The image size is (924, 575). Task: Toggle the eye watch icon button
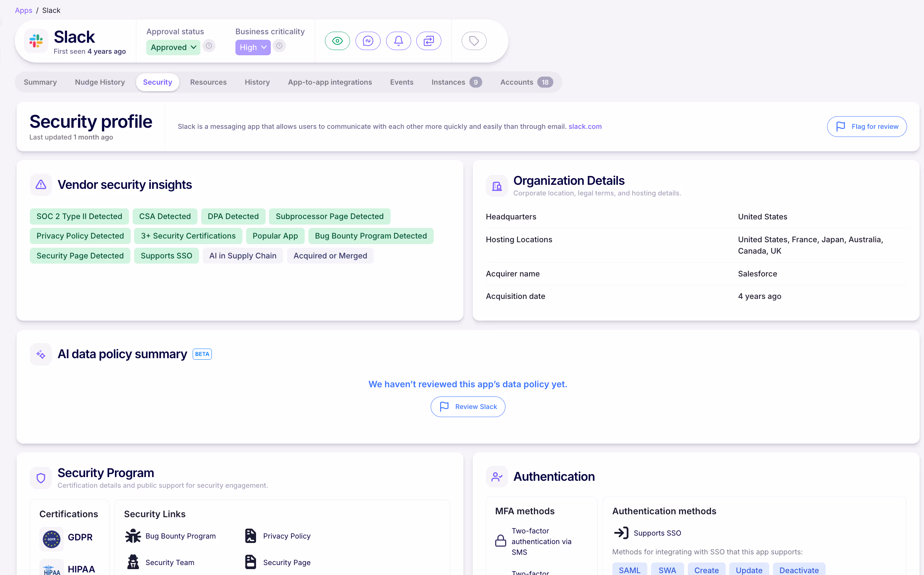click(337, 41)
